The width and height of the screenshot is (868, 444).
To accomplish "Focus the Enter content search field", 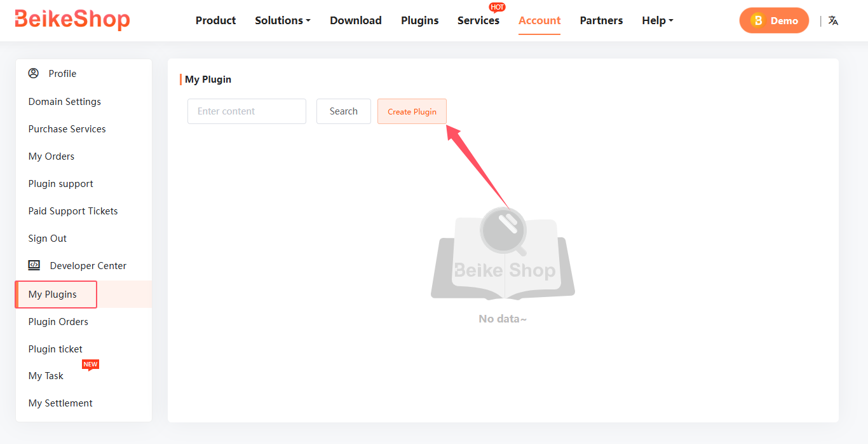I will (x=247, y=111).
